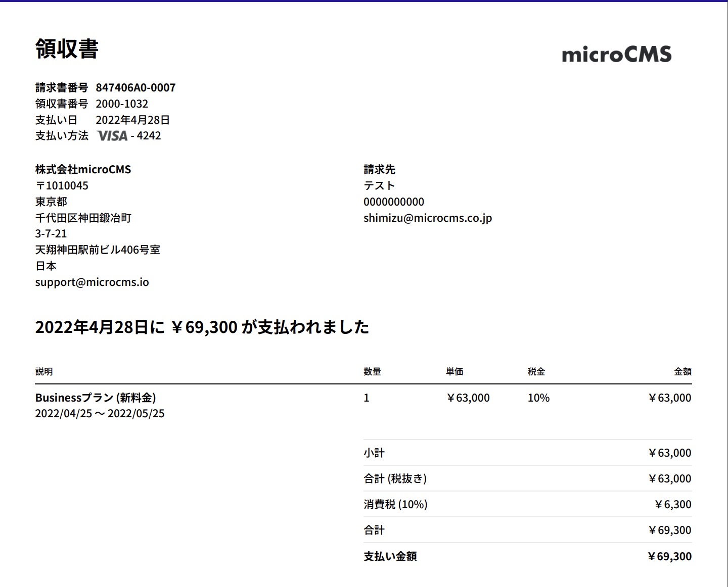The image size is (728, 587).
Task: Click the billing name テスト
Action: [x=379, y=186]
